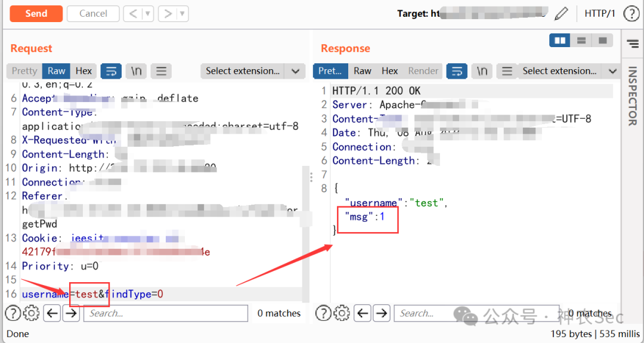This screenshot has height=343, width=644.
Task: Expand the Inspector panel menu icon
Action: click(633, 43)
